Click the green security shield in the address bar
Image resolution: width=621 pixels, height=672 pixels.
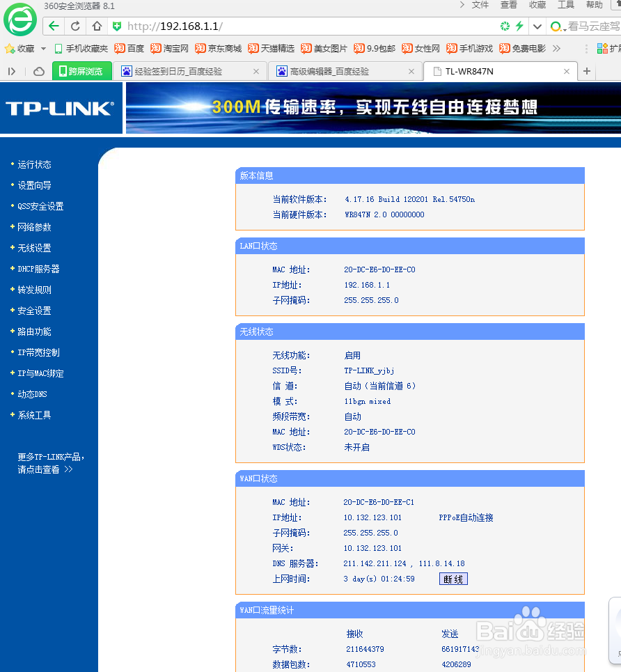pyautogui.click(x=116, y=26)
